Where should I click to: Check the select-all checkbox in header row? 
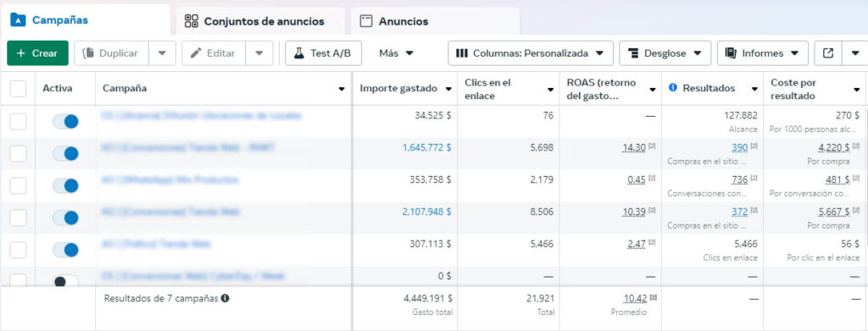pos(19,88)
